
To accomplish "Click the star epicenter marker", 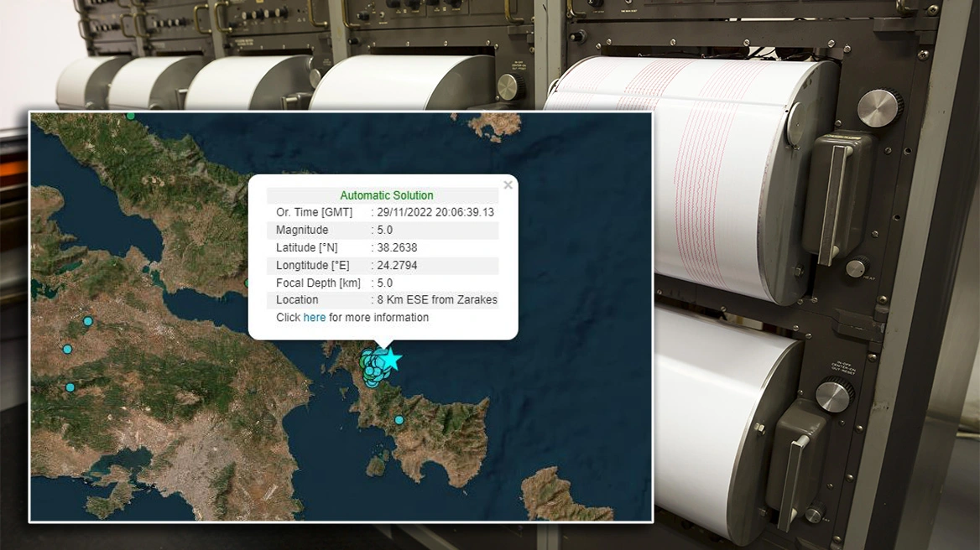I will (389, 359).
